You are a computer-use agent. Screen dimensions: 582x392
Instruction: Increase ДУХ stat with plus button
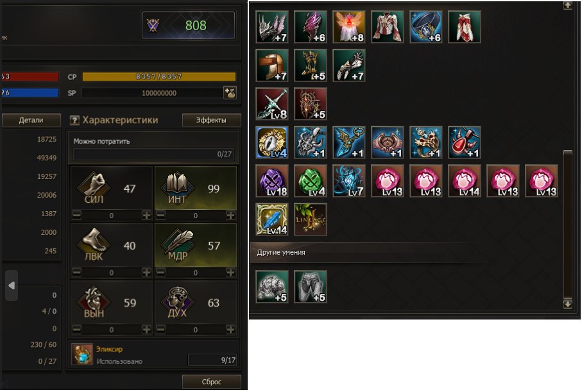(230, 329)
